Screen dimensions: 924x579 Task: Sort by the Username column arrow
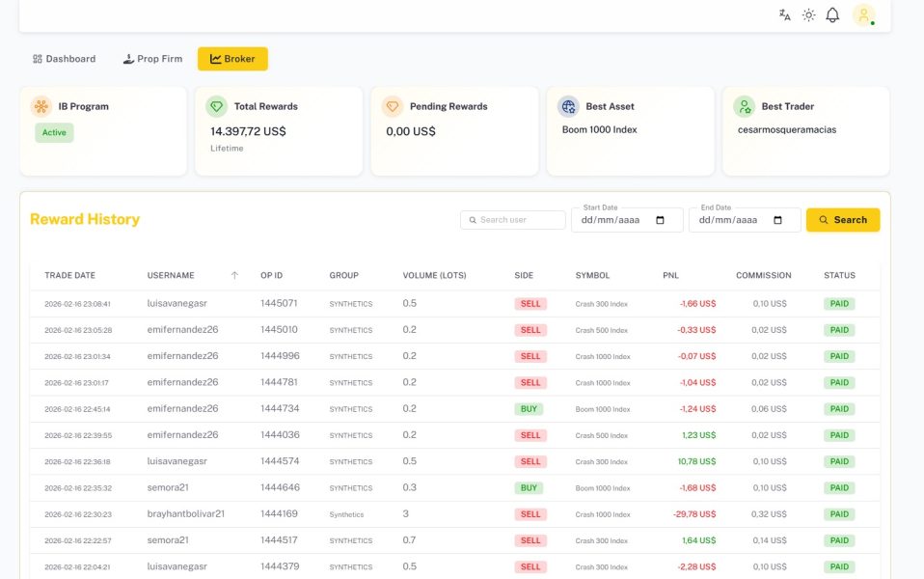click(234, 276)
